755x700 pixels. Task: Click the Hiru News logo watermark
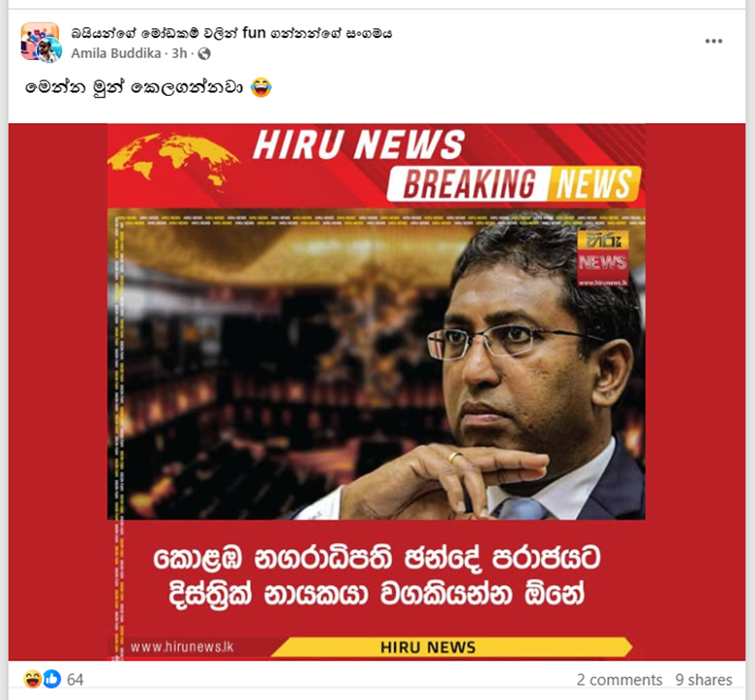pyautogui.click(x=602, y=259)
